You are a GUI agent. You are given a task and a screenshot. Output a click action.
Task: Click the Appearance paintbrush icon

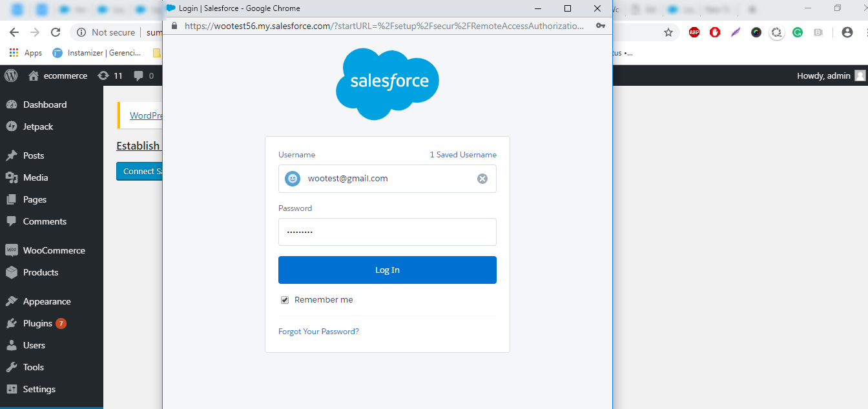11,301
